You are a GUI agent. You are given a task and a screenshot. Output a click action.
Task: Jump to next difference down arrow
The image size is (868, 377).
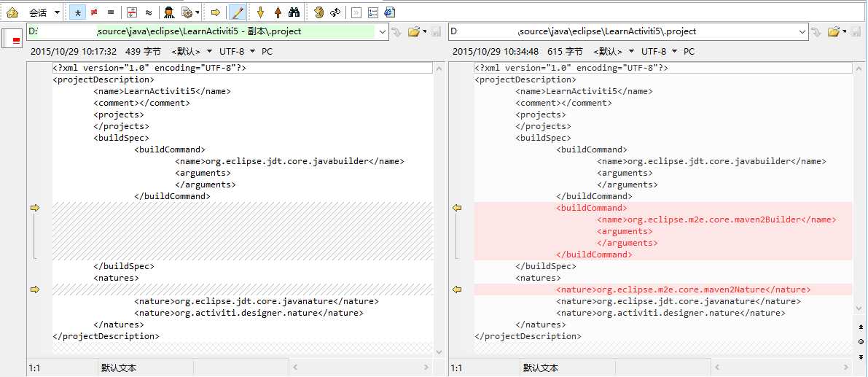260,12
